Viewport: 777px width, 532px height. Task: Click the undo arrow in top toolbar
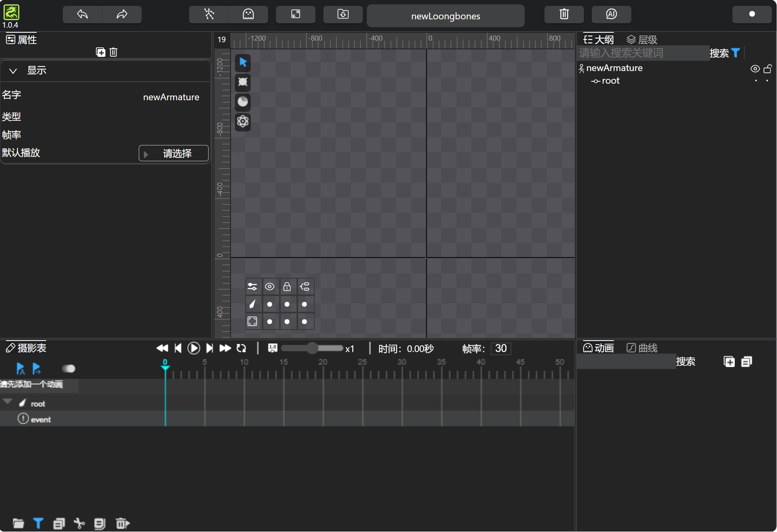(83, 15)
